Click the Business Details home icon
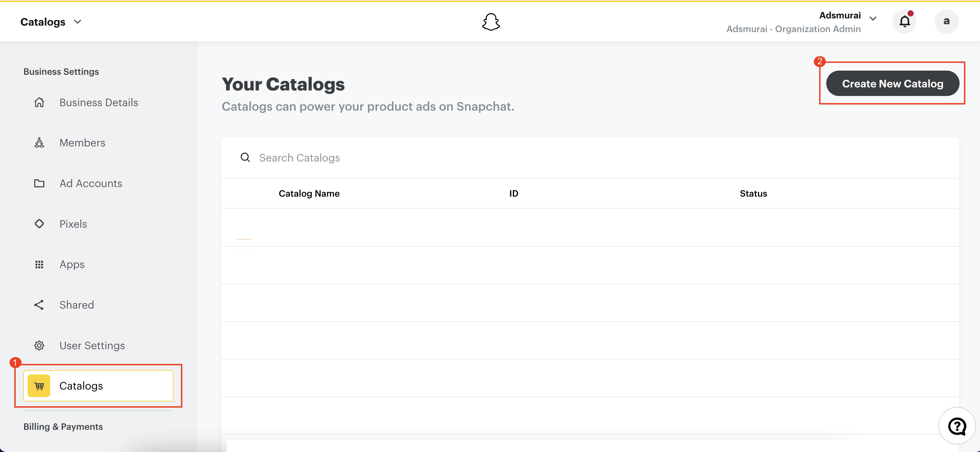The image size is (980, 452). point(39,102)
